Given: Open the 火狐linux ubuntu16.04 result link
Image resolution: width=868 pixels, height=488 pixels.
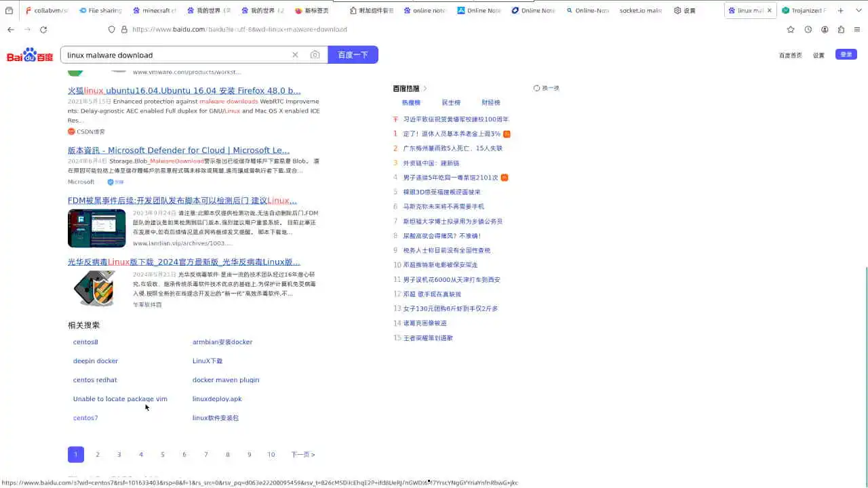Looking at the screenshot, I should click(x=184, y=91).
